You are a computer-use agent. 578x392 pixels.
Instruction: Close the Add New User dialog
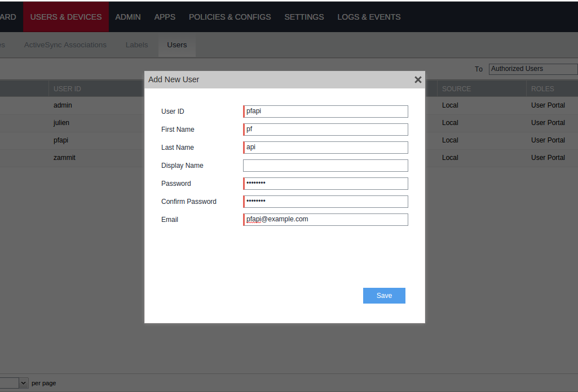point(418,80)
